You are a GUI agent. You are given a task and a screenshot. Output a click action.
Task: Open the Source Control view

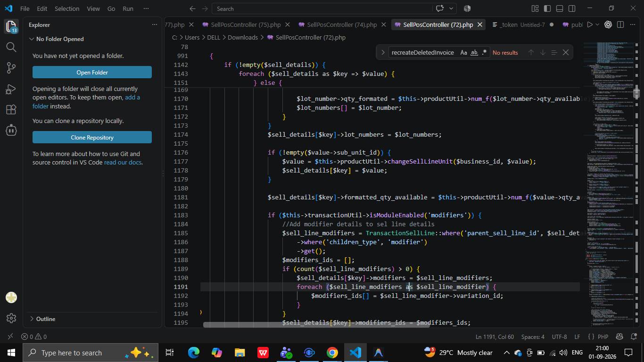pos(11,68)
